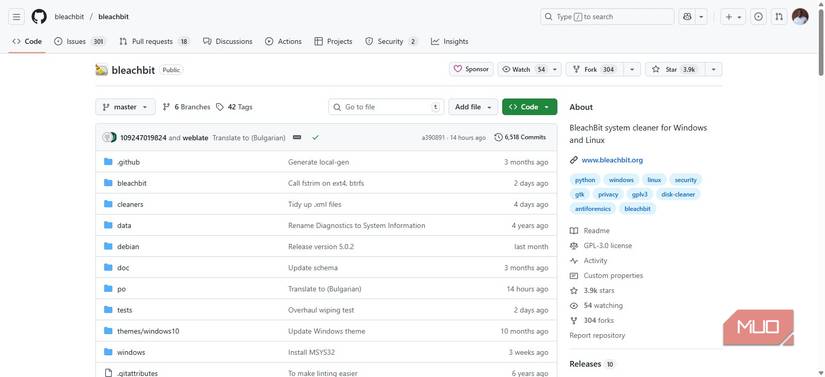This screenshot has height=377, width=825.
Task: Expand commit message ellipsis button
Action: coord(297,138)
